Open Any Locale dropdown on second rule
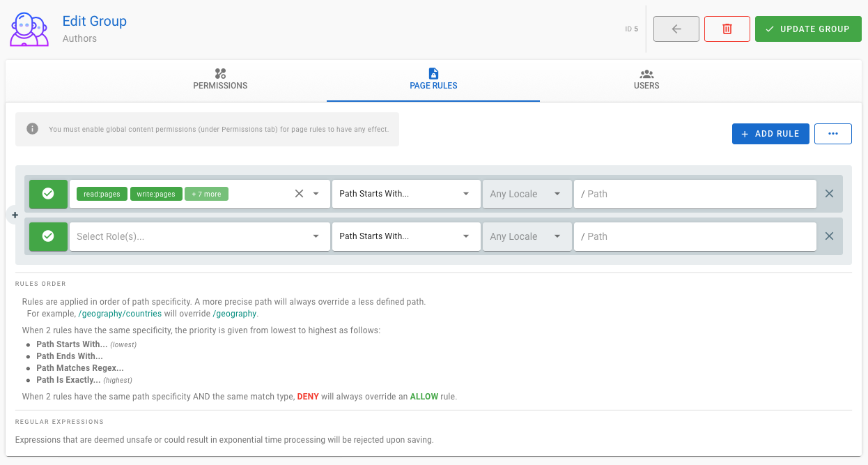868x465 pixels. coord(527,236)
